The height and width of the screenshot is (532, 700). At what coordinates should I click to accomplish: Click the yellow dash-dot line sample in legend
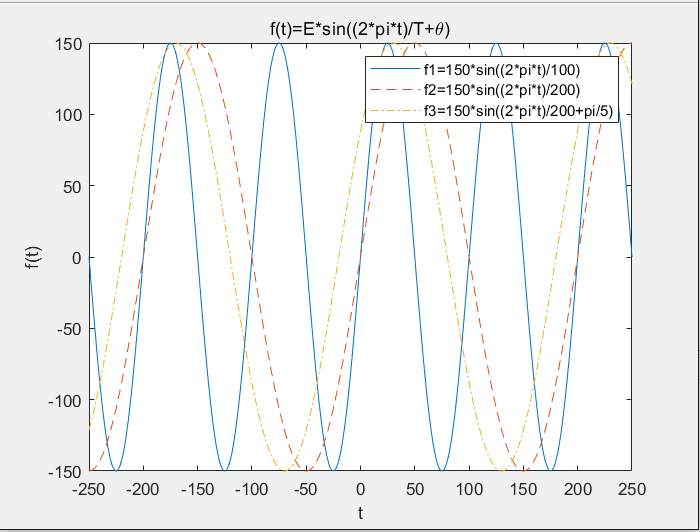click(x=395, y=110)
